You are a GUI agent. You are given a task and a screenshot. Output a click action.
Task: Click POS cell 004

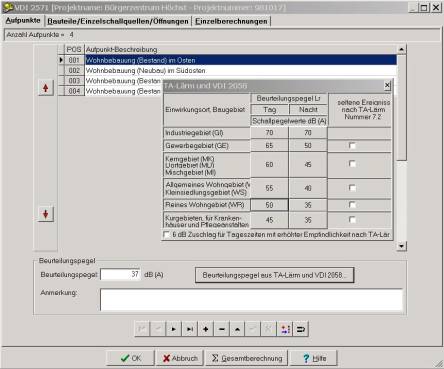pyautogui.click(x=74, y=91)
